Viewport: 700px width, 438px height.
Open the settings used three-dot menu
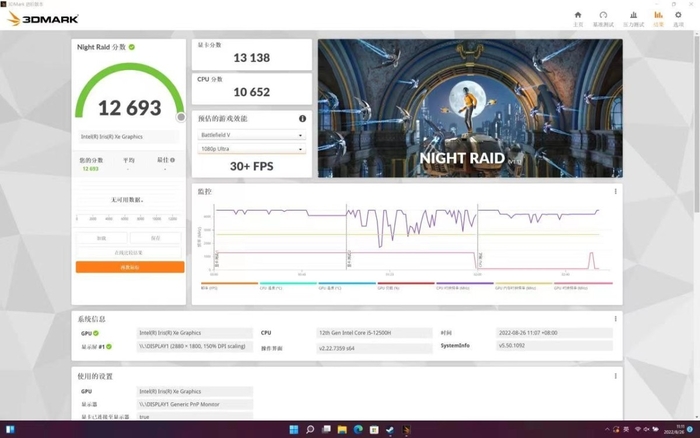click(615, 376)
